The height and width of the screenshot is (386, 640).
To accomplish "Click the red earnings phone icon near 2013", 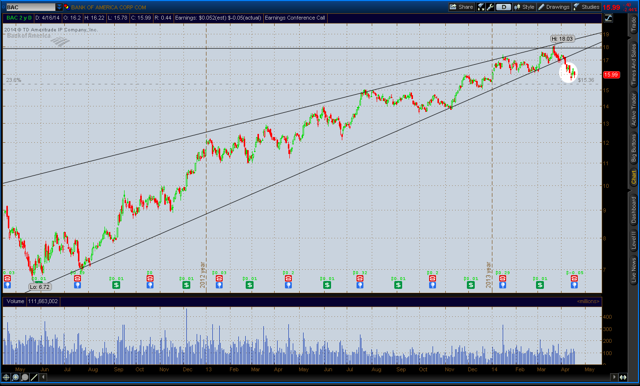I will pos(502,278).
